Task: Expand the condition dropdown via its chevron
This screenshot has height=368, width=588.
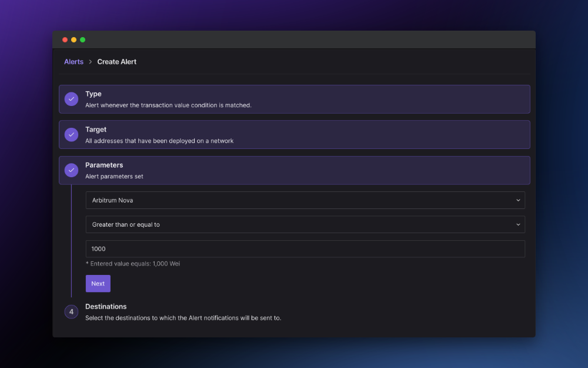Action: coord(518,224)
